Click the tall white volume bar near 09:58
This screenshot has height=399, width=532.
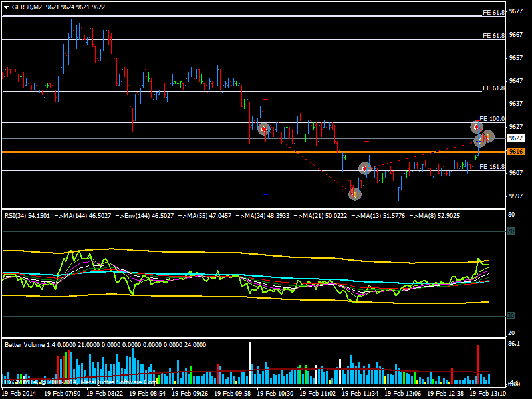(x=250, y=362)
